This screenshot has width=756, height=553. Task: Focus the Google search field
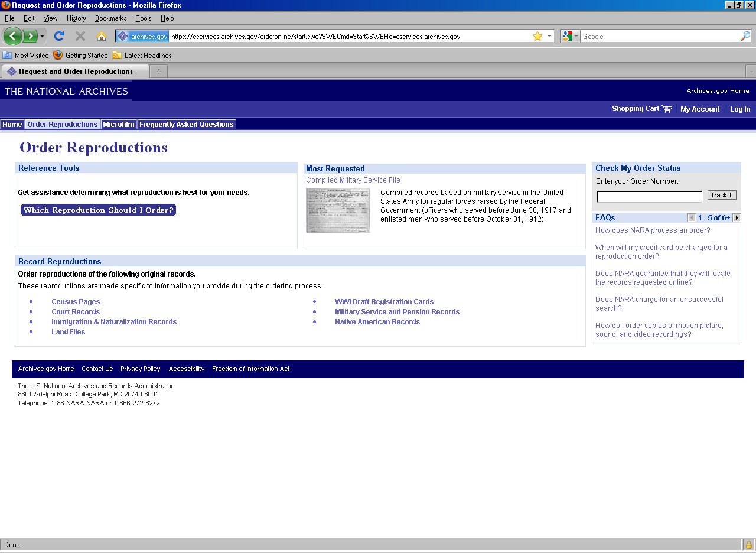point(660,36)
